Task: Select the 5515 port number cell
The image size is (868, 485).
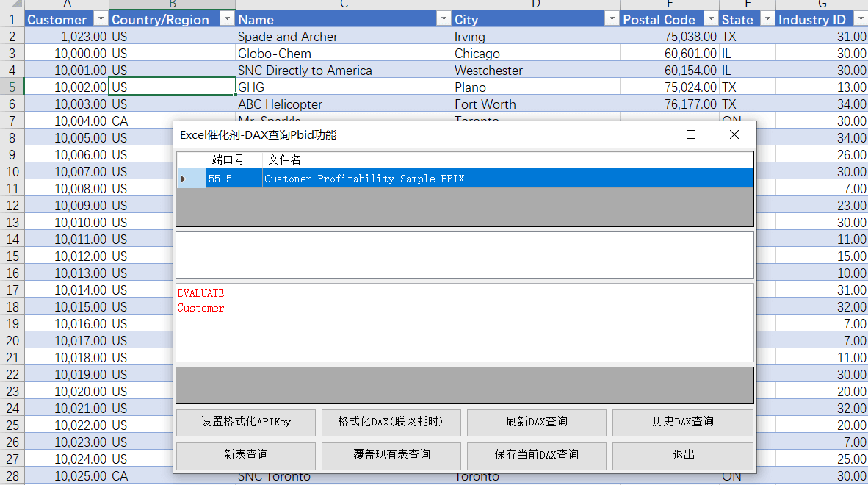Action: pyautogui.click(x=234, y=179)
